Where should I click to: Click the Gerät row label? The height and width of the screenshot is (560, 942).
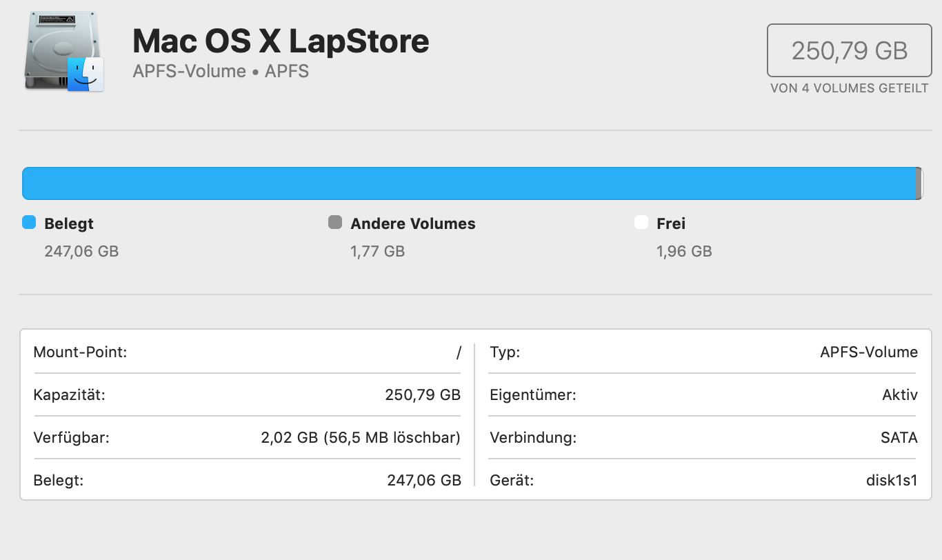[x=512, y=480]
